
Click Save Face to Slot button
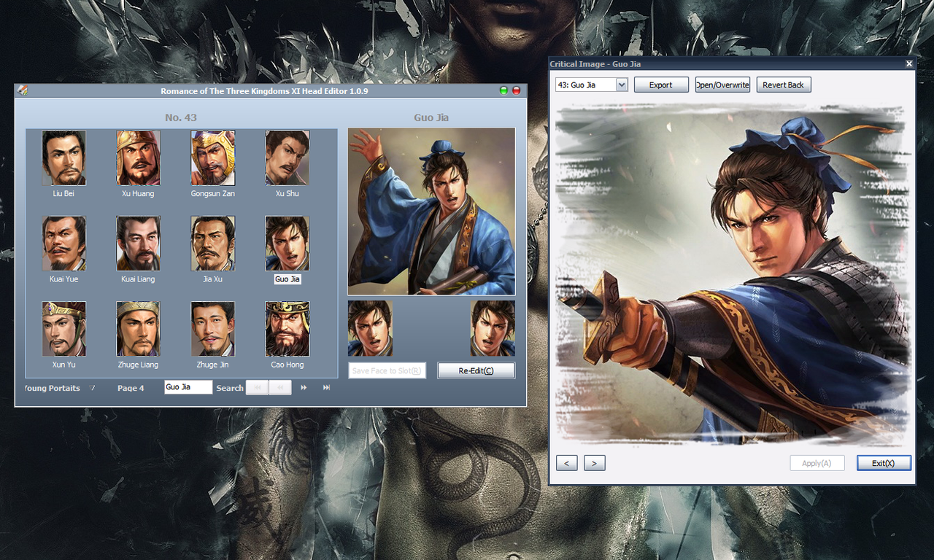[387, 370]
